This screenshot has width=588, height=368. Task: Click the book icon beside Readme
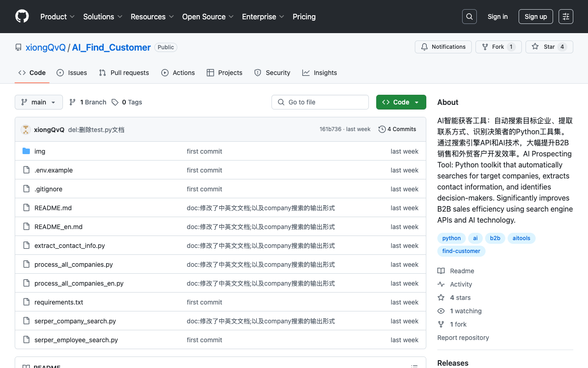tap(441, 271)
